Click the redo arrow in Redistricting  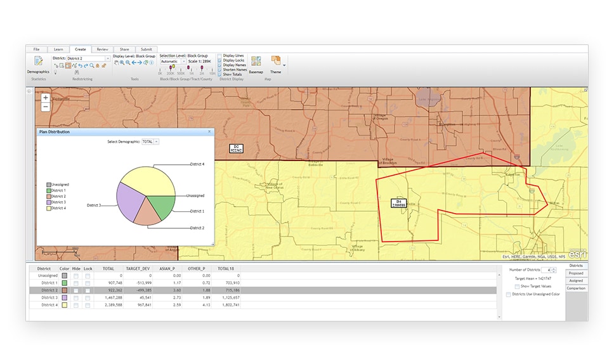[x=86, y=66]
